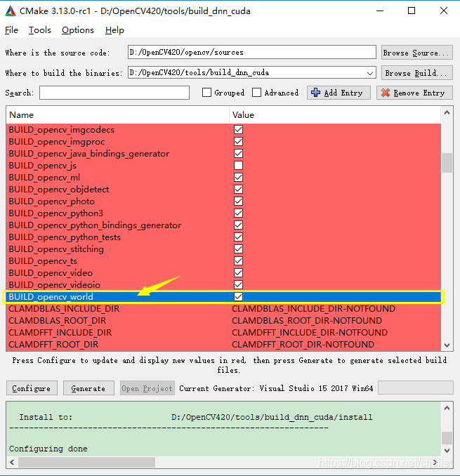Screen dimensions: 460x476
Task: Toggle BUILD_opencv_imgcodecs checkbox
Action: point(238,130)
